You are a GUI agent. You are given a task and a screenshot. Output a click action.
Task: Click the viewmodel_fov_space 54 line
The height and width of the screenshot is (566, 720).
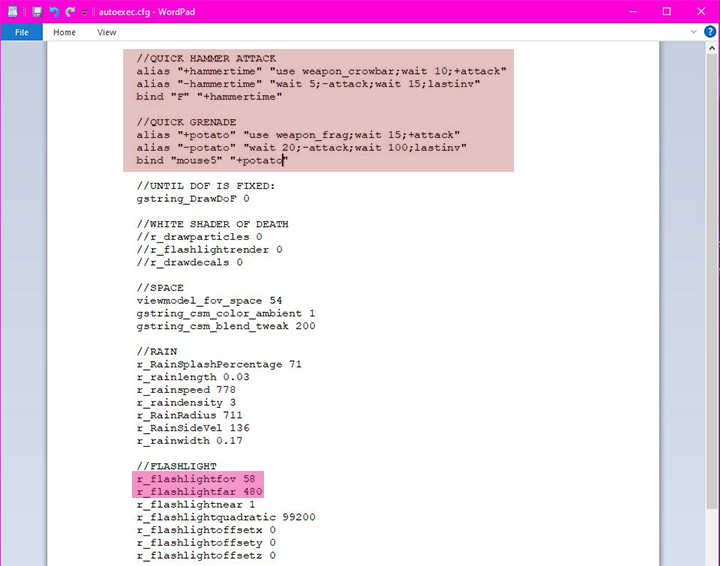coord(209,300)
